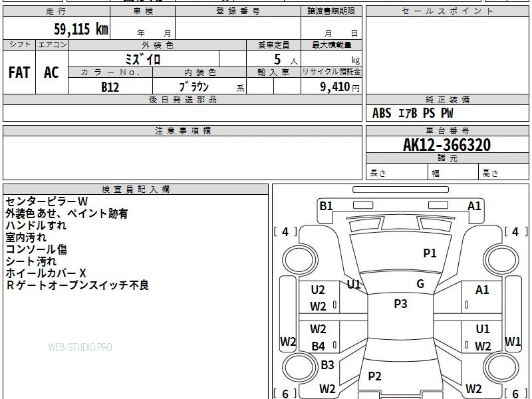Select the AC air-conditioning value
532x399 pixels.
pyautogui.click(x=52, y=72)
